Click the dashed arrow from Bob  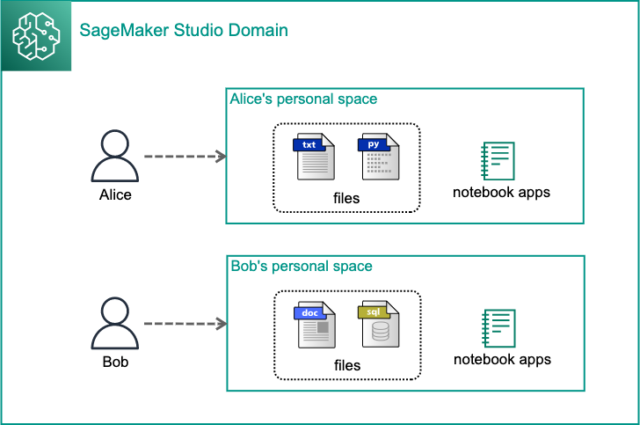185,324
